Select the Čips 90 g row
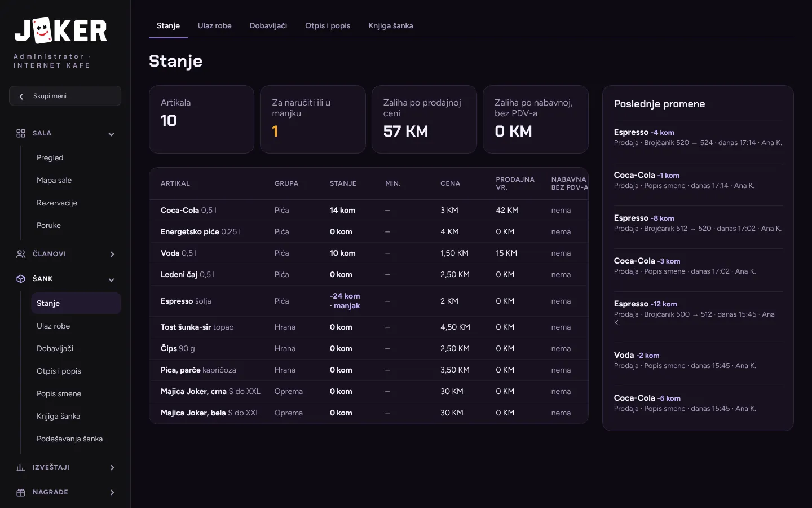The height and width of the screenshot is (508, 812). [369, 348]
